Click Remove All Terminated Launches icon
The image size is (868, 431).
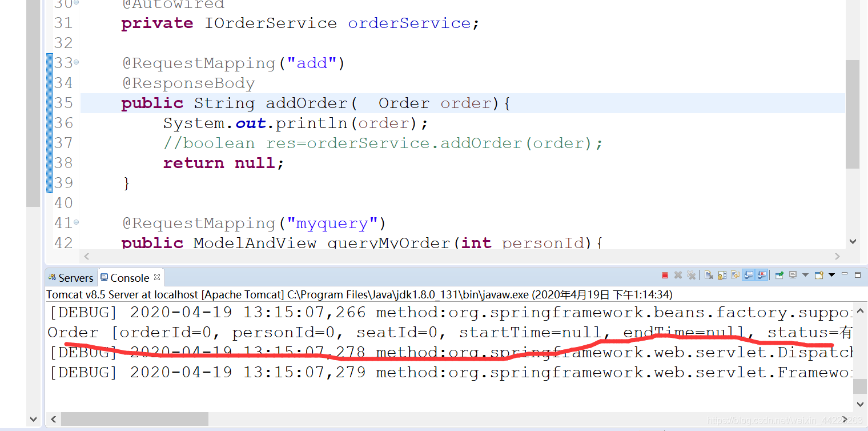(691, 275)
